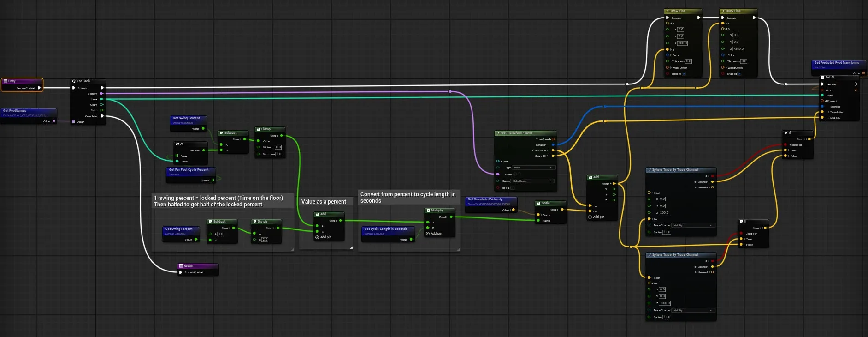Click the Hit pin on upper Sphere Trace node

[713, 176]
